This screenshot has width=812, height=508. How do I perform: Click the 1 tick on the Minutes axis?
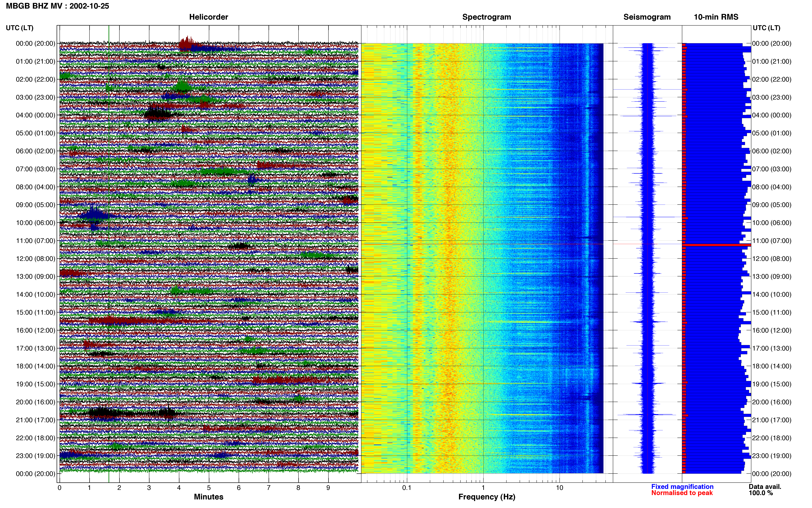(89, 487)
